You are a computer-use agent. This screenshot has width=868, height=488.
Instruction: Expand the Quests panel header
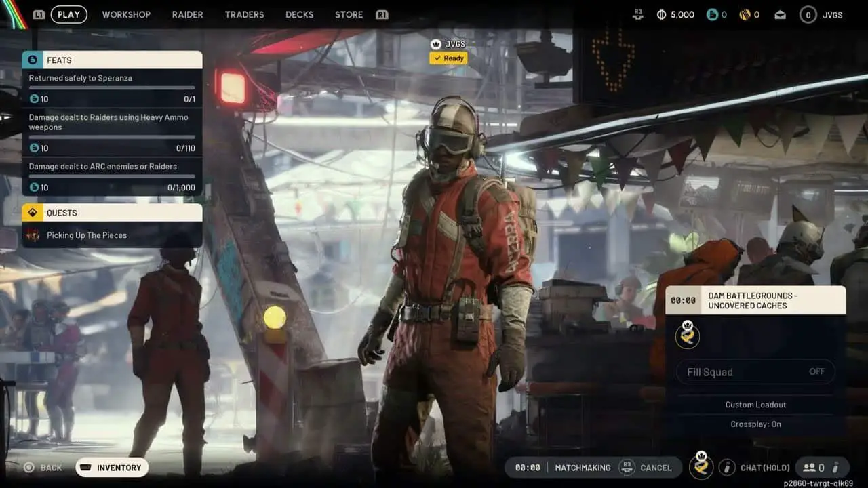(x=112, y=213)
